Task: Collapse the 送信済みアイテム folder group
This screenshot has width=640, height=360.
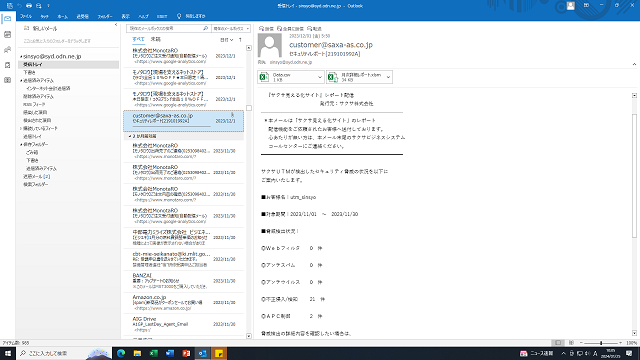Action: point(21,81)
